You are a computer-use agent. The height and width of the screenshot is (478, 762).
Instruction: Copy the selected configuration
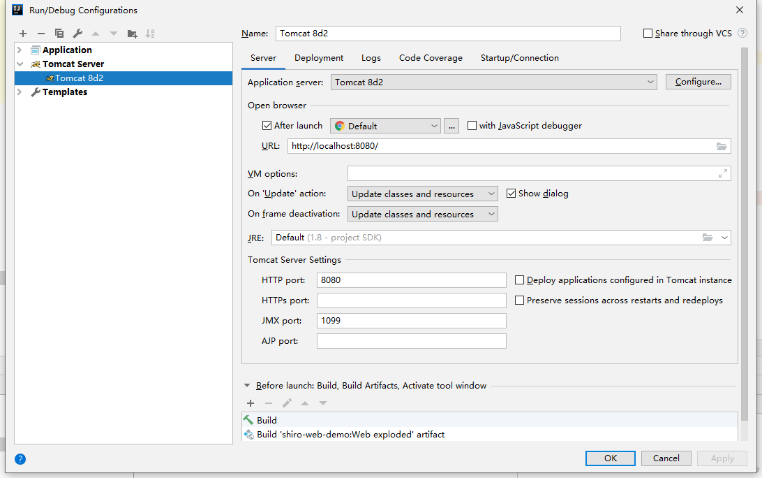(59, 34)
